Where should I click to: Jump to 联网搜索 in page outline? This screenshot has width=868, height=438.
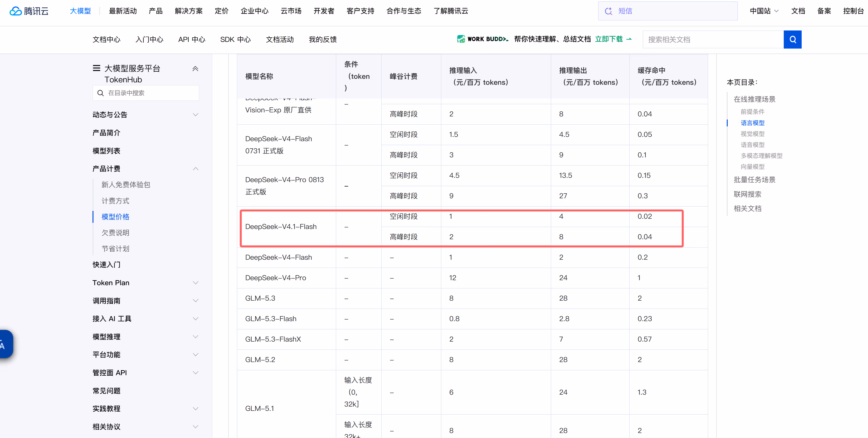[747, 194]
